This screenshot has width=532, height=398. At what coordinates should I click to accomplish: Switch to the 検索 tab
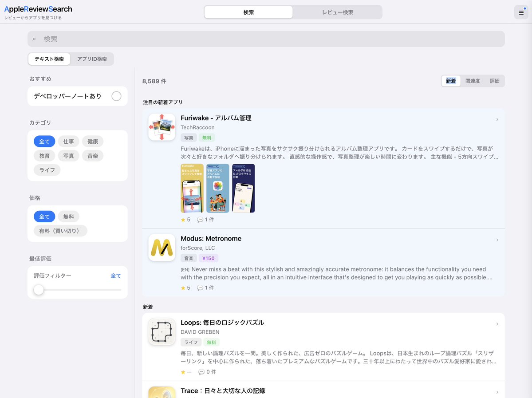coord(248,12)
